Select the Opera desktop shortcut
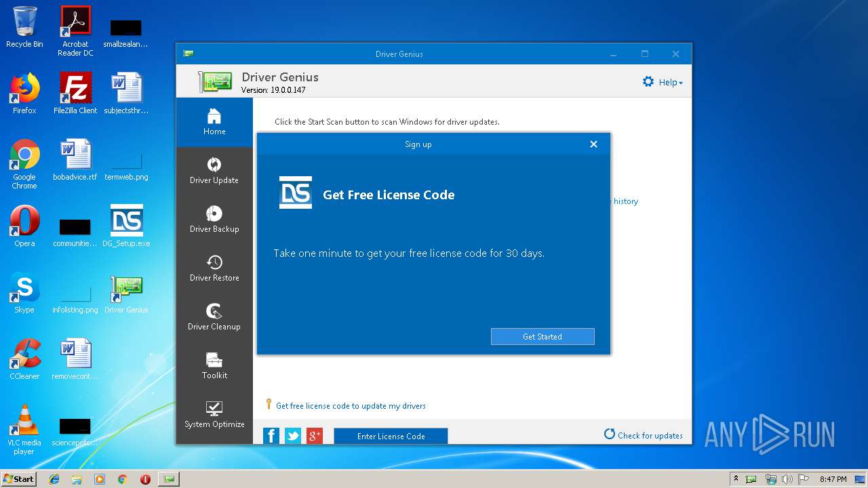 24,226
